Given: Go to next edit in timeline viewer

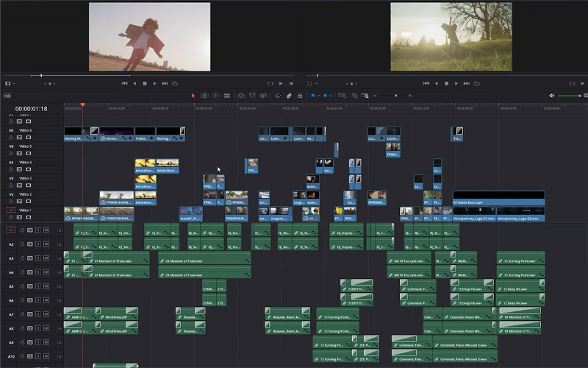Looking at the screenshot, I should pos(466,83).
